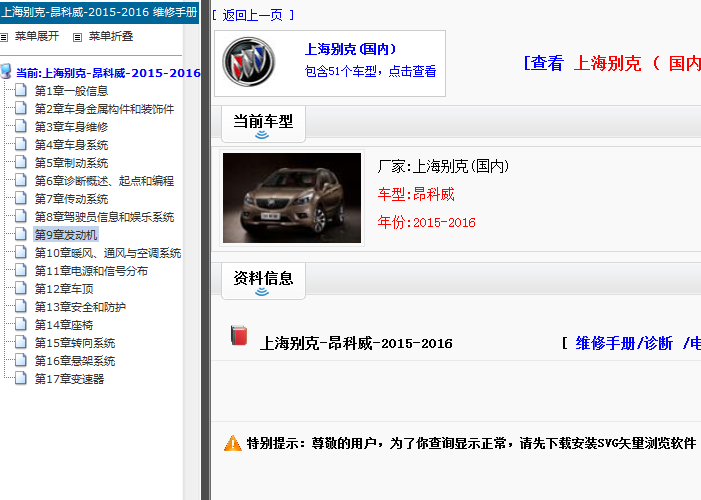The image size is (701, 500).
Task: Click the left panel vertical scrollbar
Action: tap(191, 262)
